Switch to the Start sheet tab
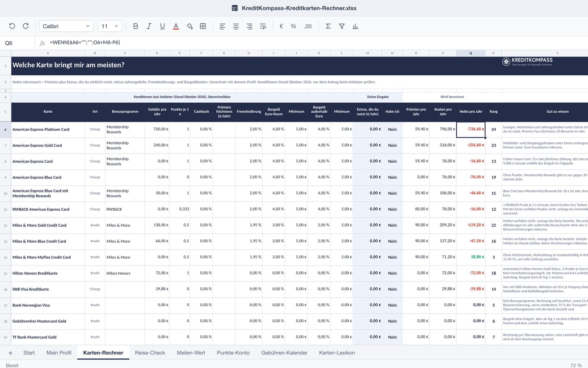Viewport: 588px width, 368px height. (x=29, y=353)
